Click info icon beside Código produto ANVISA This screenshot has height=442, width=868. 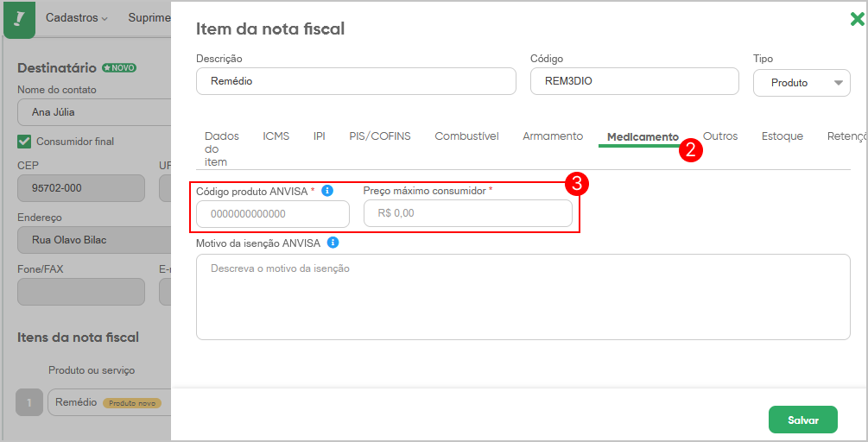click(x=327, y=190)
